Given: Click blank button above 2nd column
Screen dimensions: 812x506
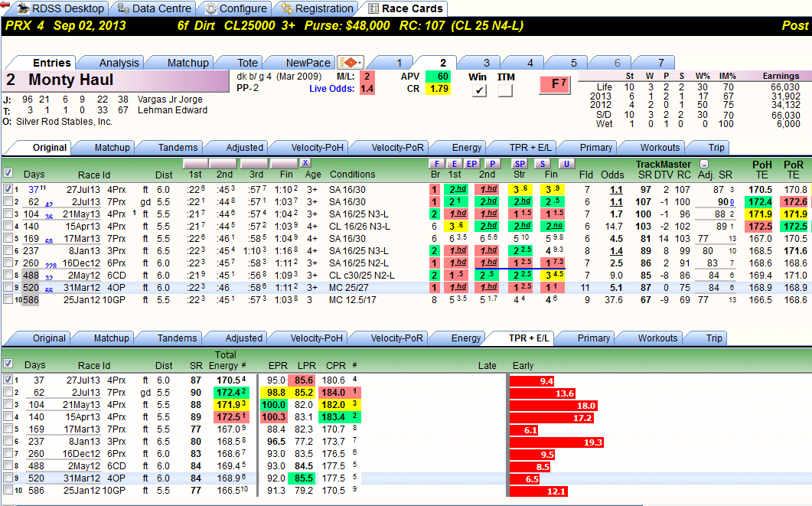Looking at the screenshot, I should 223,164.
